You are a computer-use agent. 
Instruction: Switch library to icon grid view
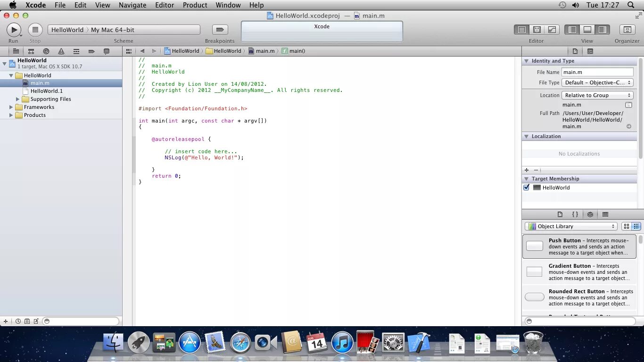[627, 226]
